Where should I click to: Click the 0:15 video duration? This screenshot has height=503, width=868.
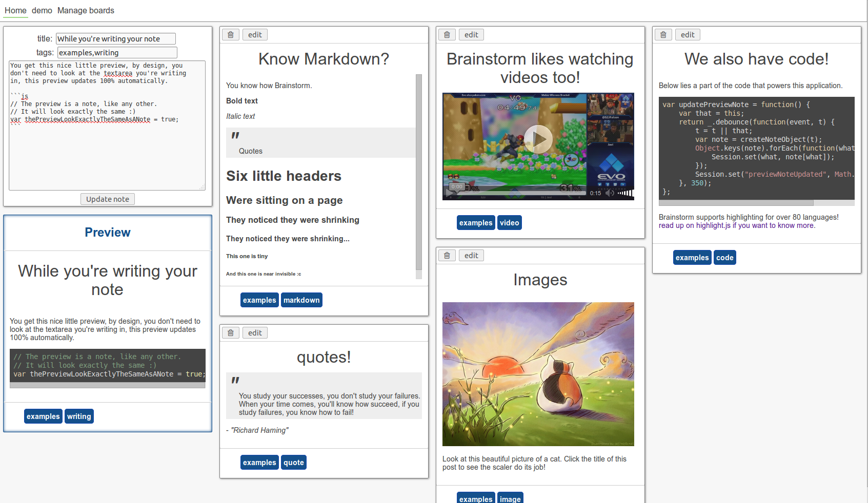point(595,193)
